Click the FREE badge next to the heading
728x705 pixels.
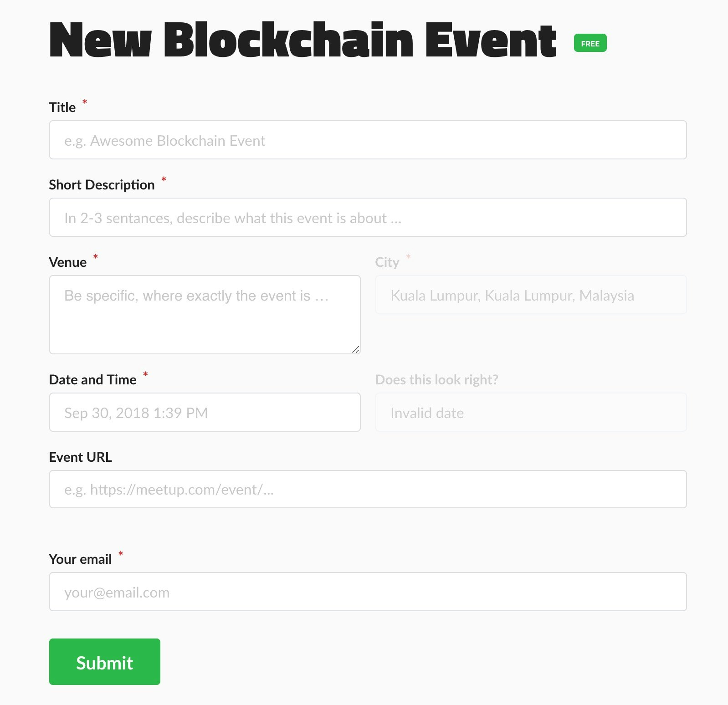pyautogui.click(x=590, y=43)
